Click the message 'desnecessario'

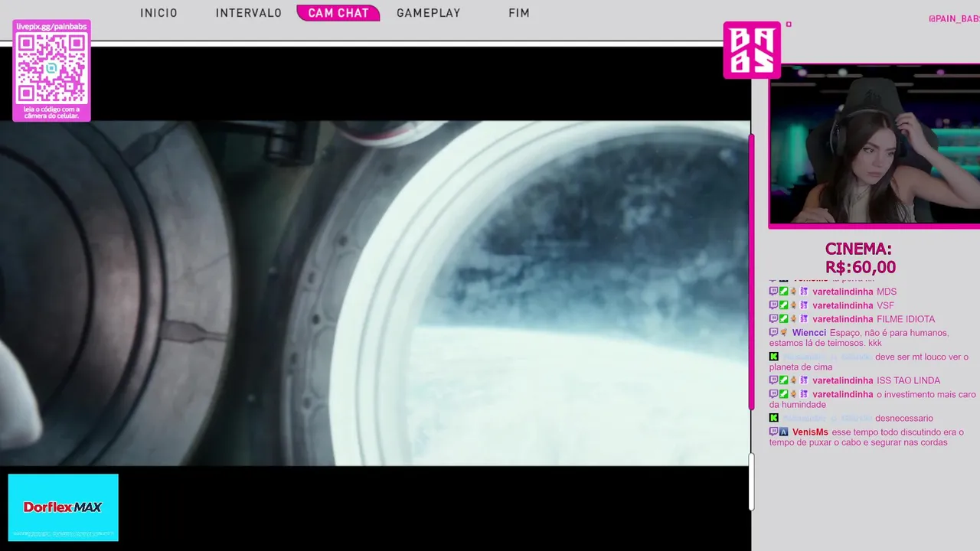904,418
